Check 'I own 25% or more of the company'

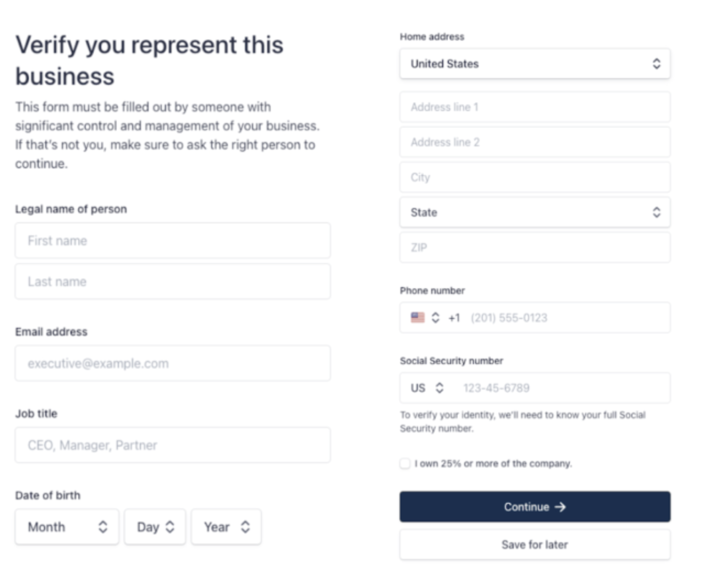[405, 463]
